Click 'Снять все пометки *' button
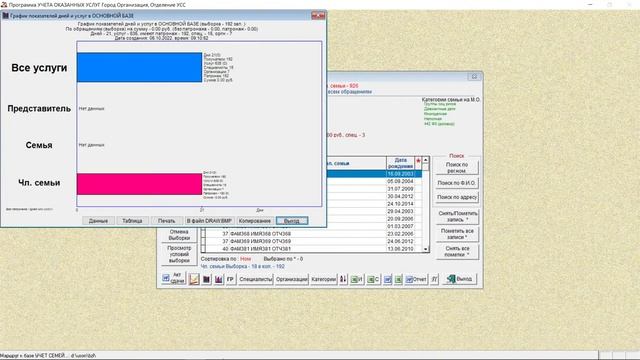This screenshot has width=640, height=360. [x=457, y=251]
